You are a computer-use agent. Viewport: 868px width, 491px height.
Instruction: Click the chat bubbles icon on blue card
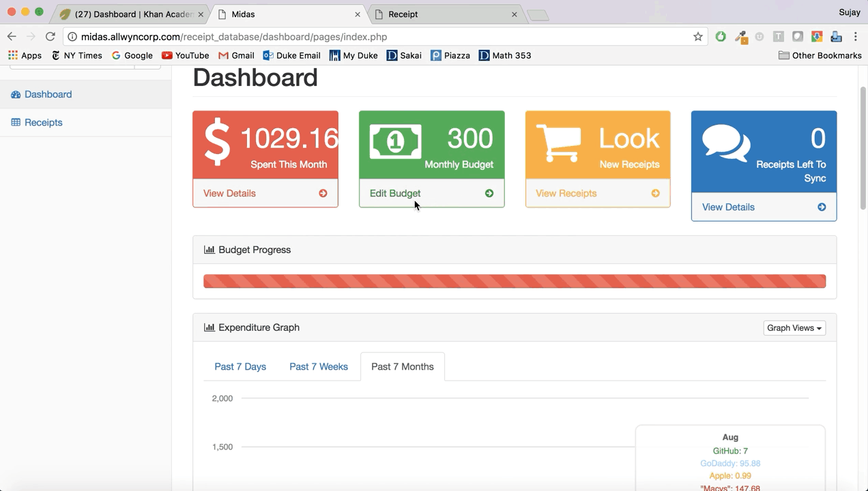(x=726, y=143)
